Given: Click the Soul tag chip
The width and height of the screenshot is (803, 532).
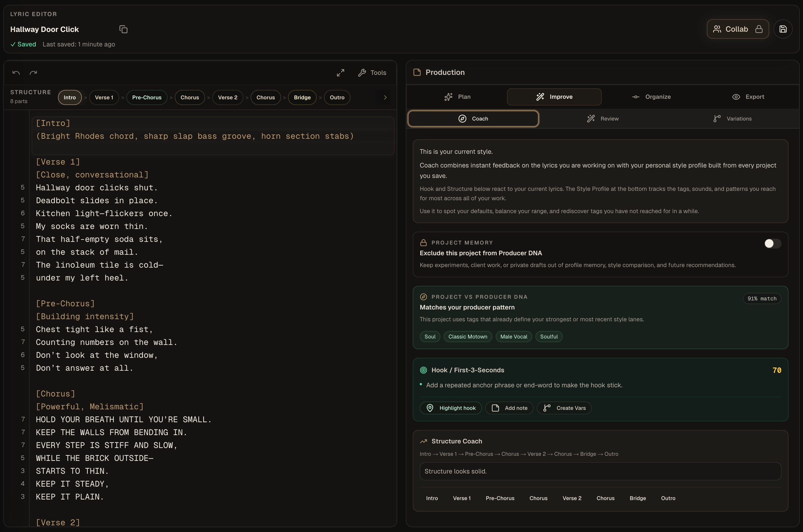Looking at the screenshot, I should (x=430, y=337).
